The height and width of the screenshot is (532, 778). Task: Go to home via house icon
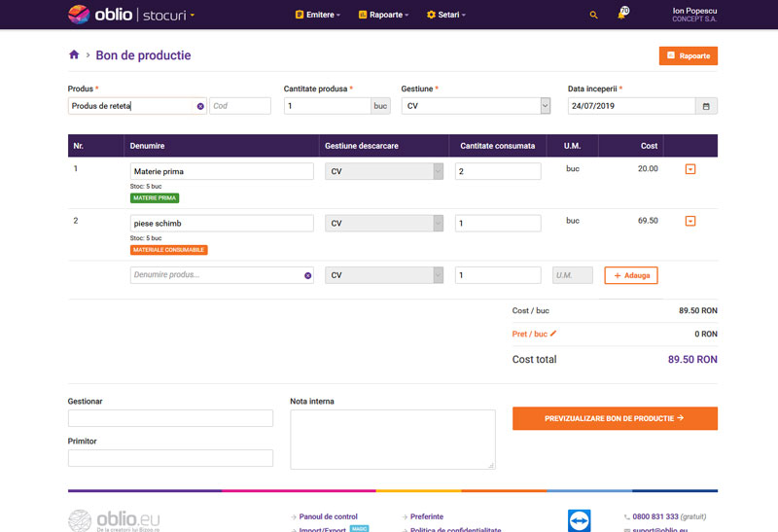pos(74,54)
